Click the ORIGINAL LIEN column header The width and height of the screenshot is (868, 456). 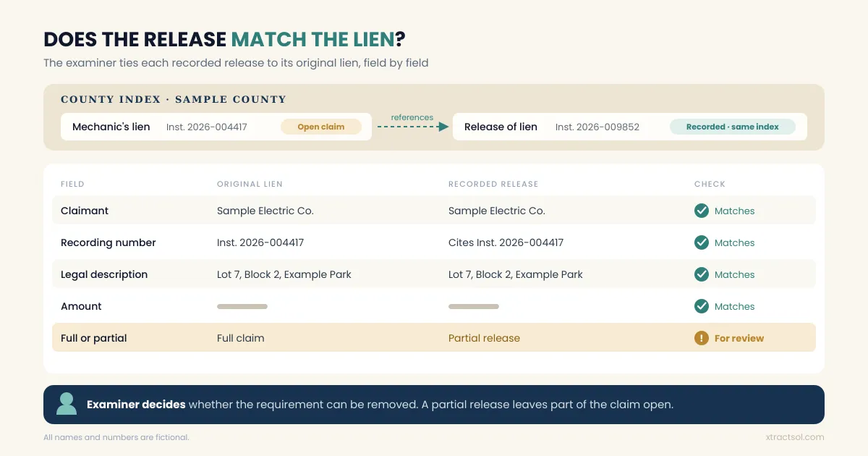[250, 184]
